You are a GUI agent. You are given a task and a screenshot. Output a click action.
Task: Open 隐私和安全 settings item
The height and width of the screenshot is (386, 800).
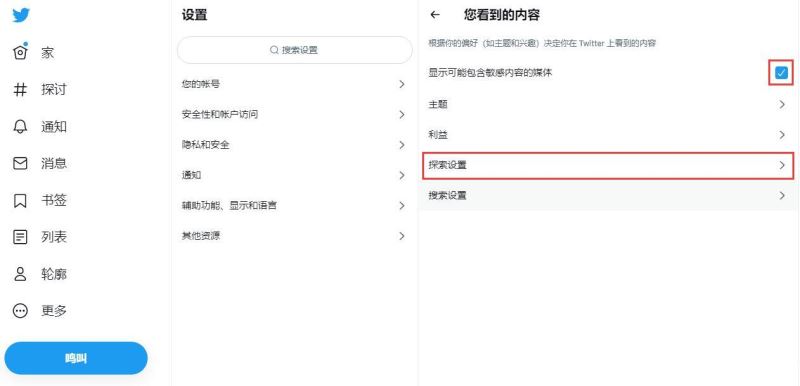[294, 145]
